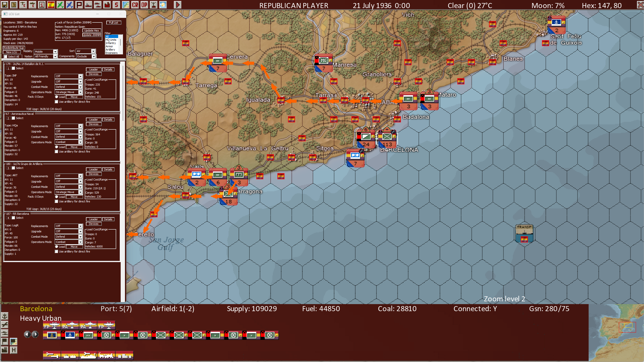Tick the Select All checkbox
Image resolution: width=644 pixels, height=362 pixels.
tap(6, 57)
